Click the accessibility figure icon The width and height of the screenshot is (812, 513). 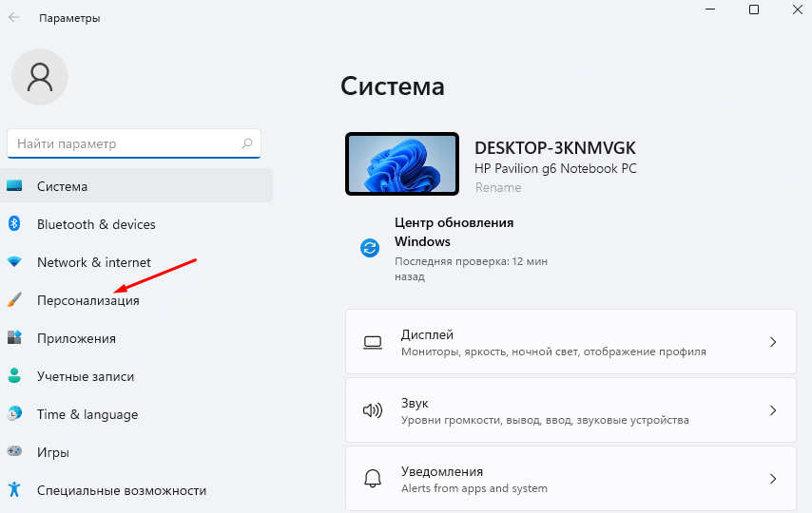point(14,489)
